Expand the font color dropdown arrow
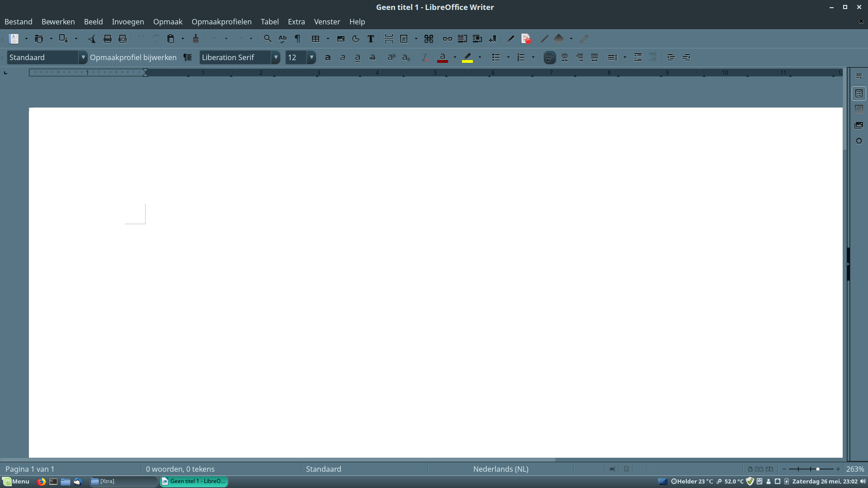This screenshot has height=488, width=868. 455,57
